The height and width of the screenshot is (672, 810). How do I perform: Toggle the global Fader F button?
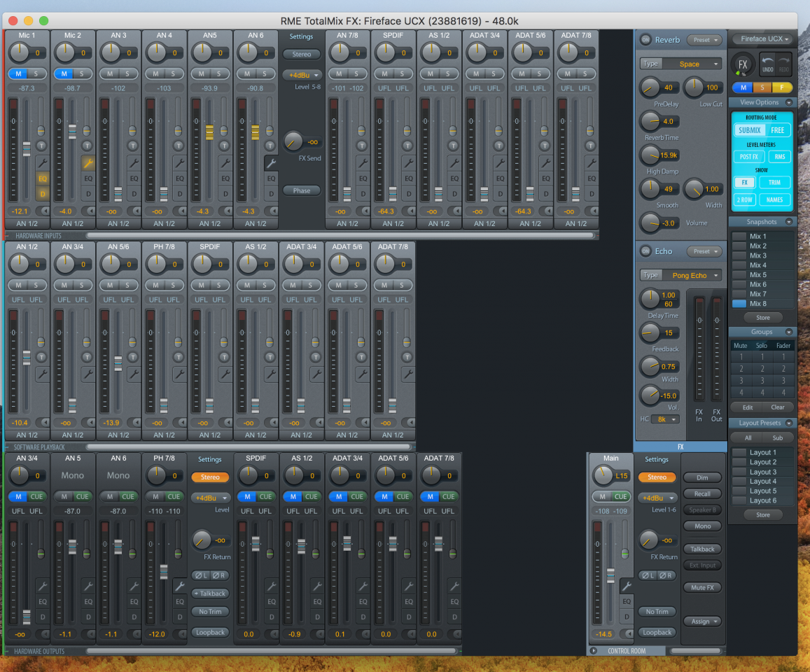click(781, 87)
